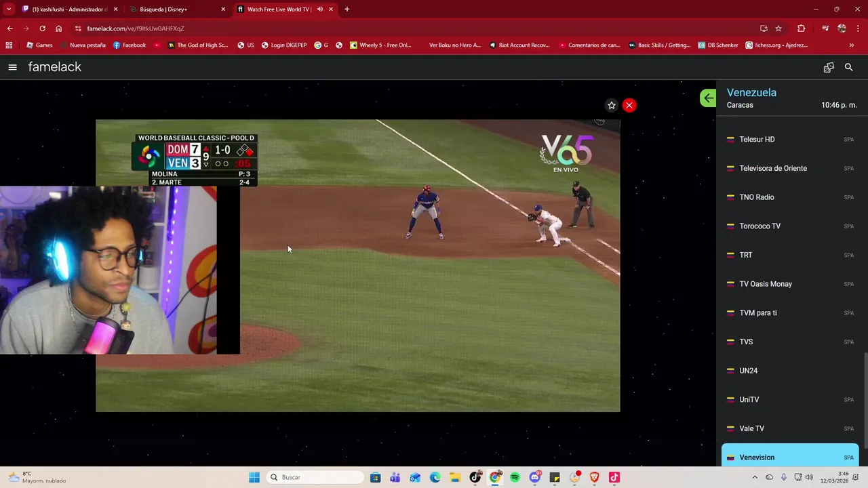
Task: Open File Explorer from the taskbar
Action: (x=455, y=477)
